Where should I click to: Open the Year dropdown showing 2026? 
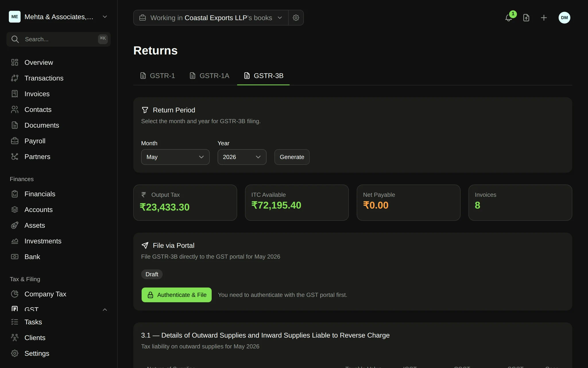(x=242, y=157)
